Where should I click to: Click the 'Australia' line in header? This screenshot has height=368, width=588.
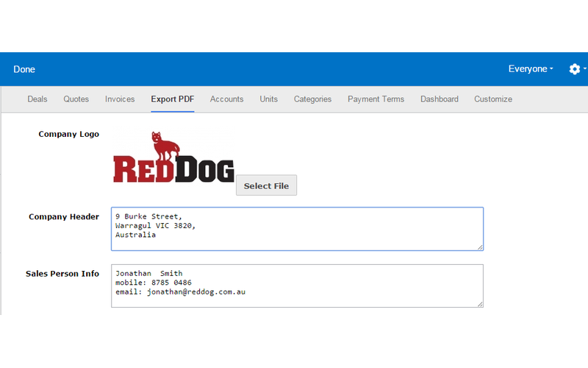click(x=135, y=235)
